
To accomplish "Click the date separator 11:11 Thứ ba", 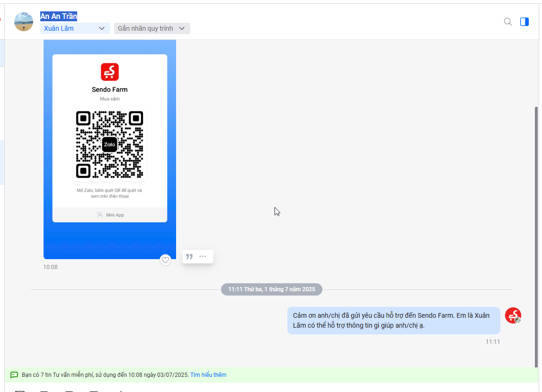I will [x=272, y=289].
